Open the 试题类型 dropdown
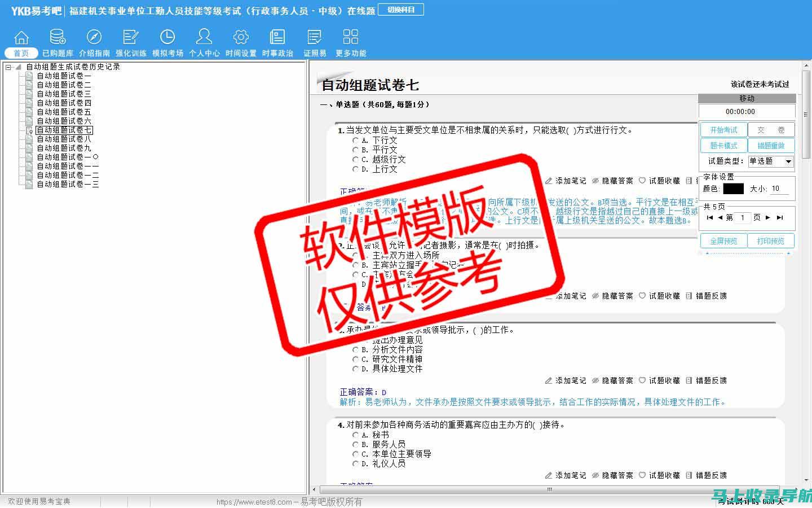 pos(770,161)
